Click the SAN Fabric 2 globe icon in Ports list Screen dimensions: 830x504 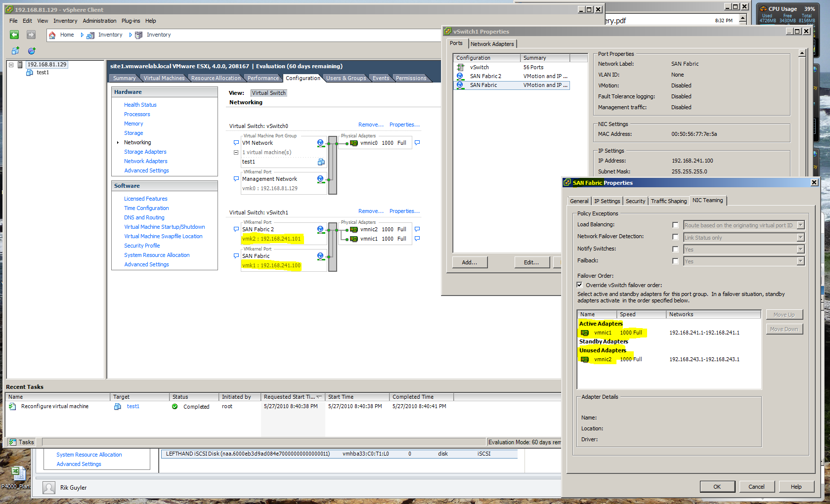[x=460, y=76]
